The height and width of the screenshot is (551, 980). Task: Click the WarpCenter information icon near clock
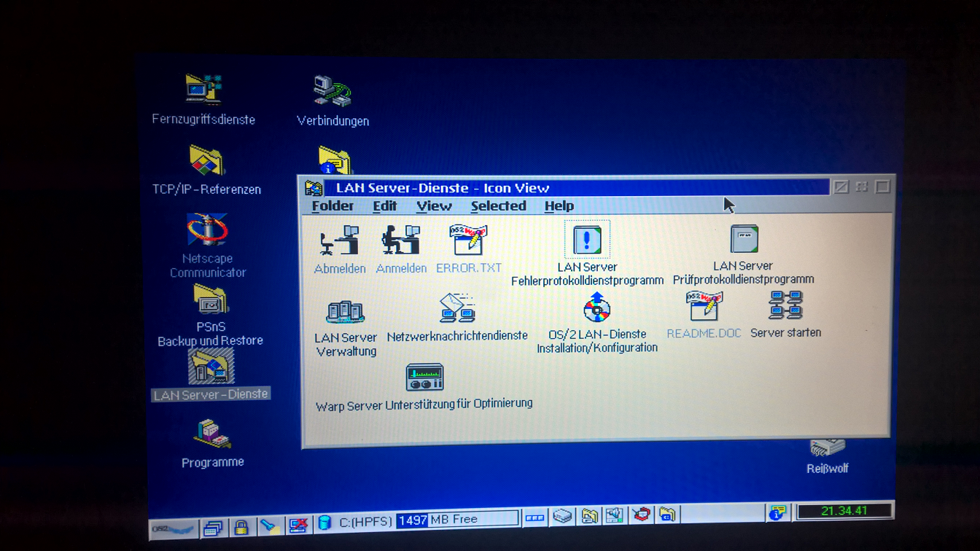[778, 512]
